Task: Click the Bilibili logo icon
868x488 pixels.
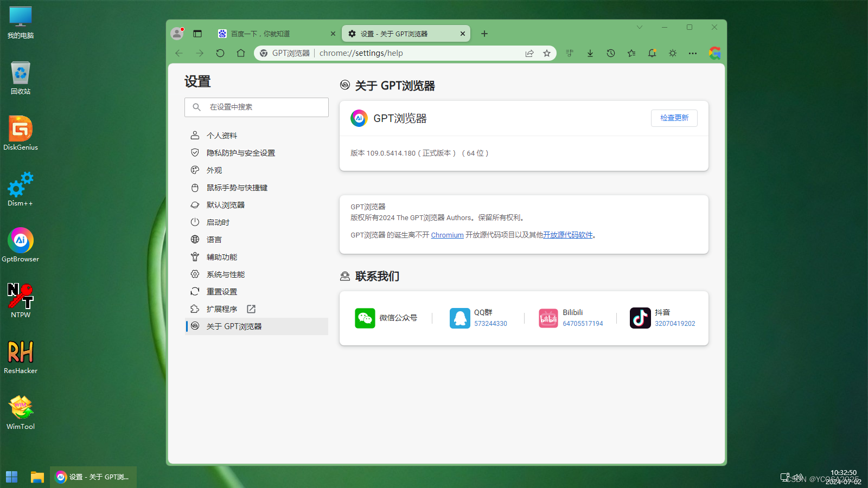Action: click(548, 318)
